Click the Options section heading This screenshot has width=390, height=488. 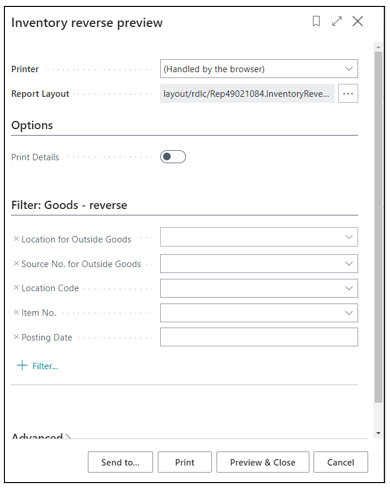click(x=32, y=125)
